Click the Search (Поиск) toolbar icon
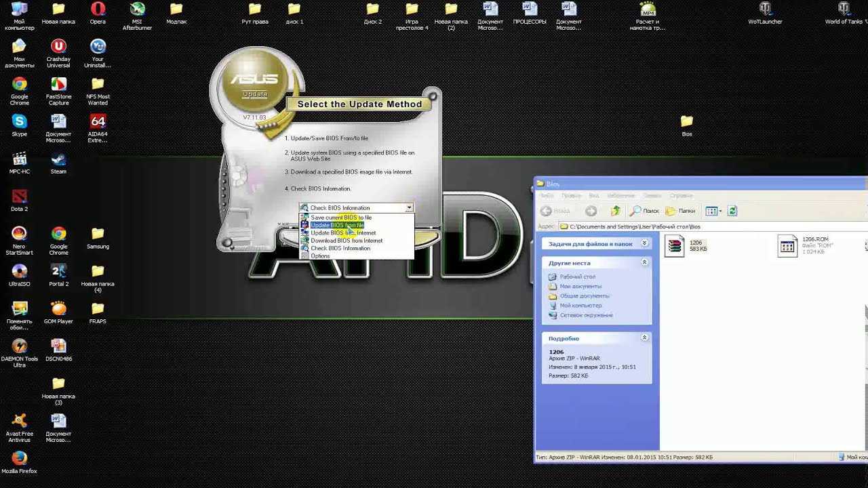This screenshot has width=868, height=488. pyautogui.click(x=644, y=211)
